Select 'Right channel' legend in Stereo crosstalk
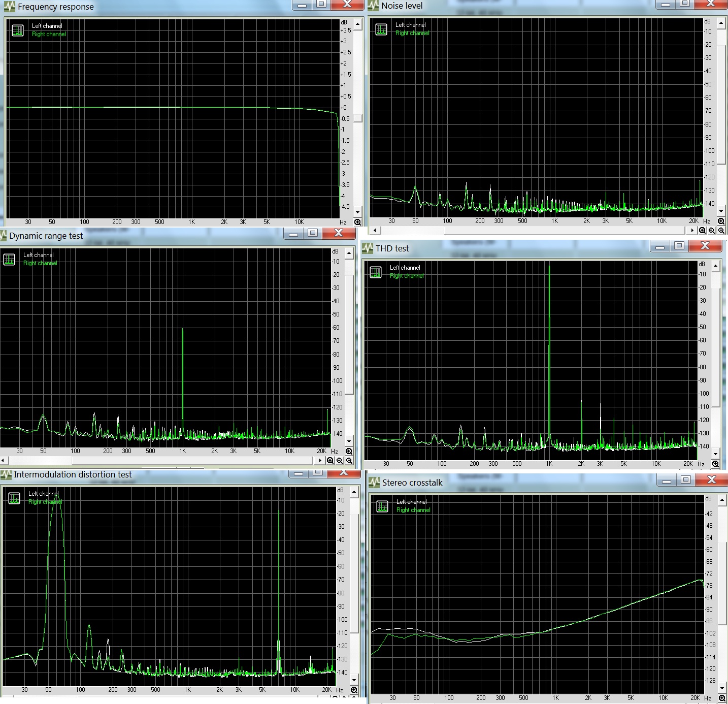728x704 pixels. click(x=413, y=510)
